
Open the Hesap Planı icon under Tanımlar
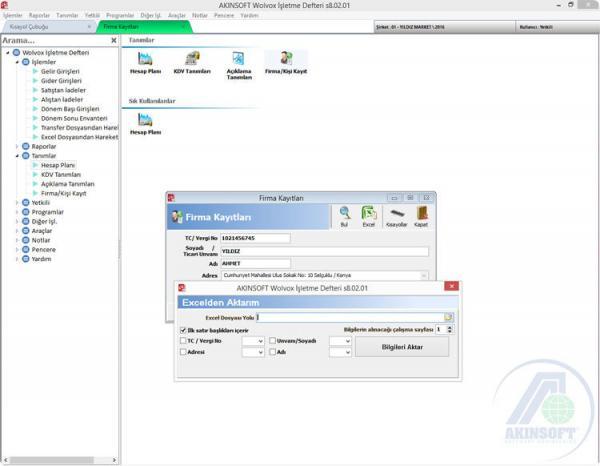point(145,62)
